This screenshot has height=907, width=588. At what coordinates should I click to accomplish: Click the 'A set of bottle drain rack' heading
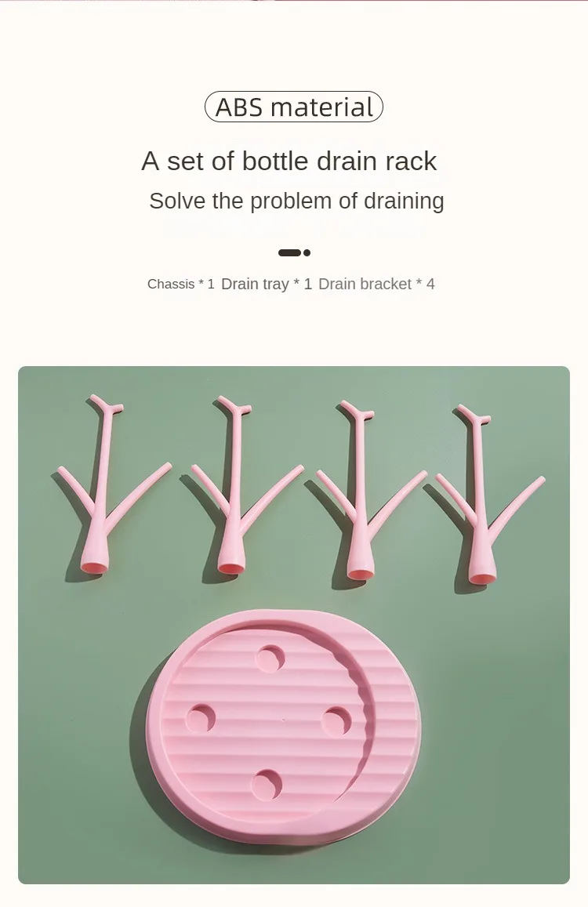pos(289,161)
